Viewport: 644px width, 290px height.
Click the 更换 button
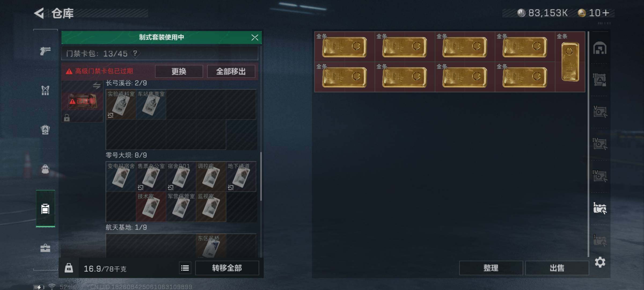click(x=179, y=71)
